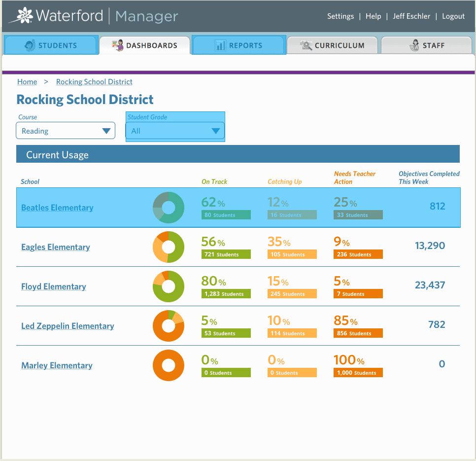Open the Beatles Elementary school link

(x=57, y=208)
